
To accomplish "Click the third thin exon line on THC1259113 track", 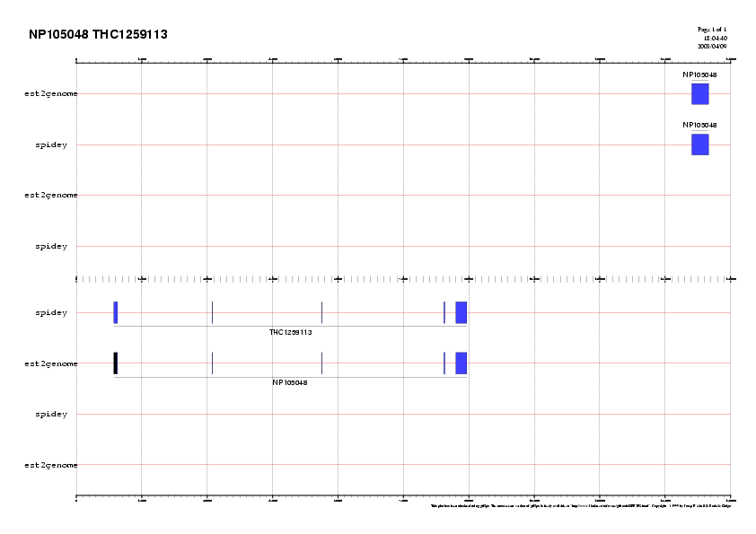I will 321,312.
